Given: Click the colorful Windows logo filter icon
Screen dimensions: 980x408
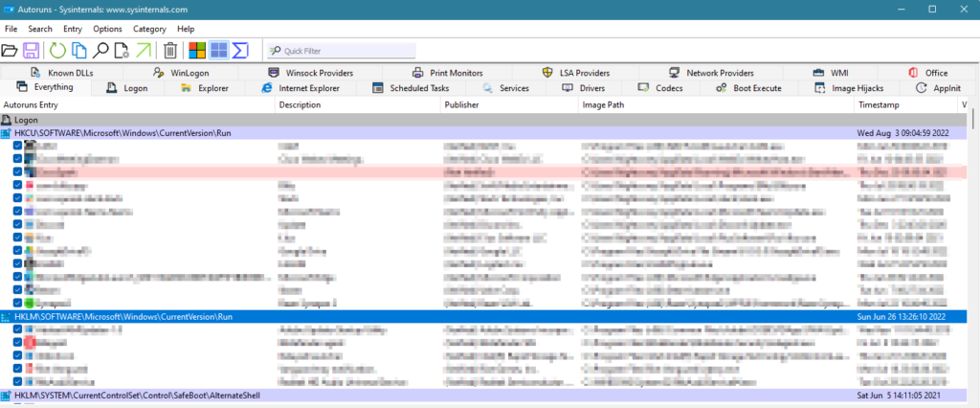Looking at the screenshot, I should (x=197, y=50).
